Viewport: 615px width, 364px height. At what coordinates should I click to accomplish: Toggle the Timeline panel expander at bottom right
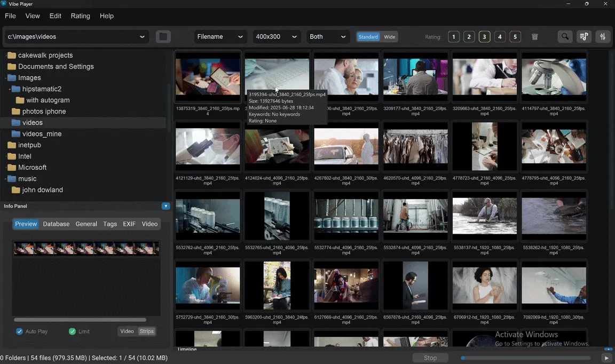point(609,349)
